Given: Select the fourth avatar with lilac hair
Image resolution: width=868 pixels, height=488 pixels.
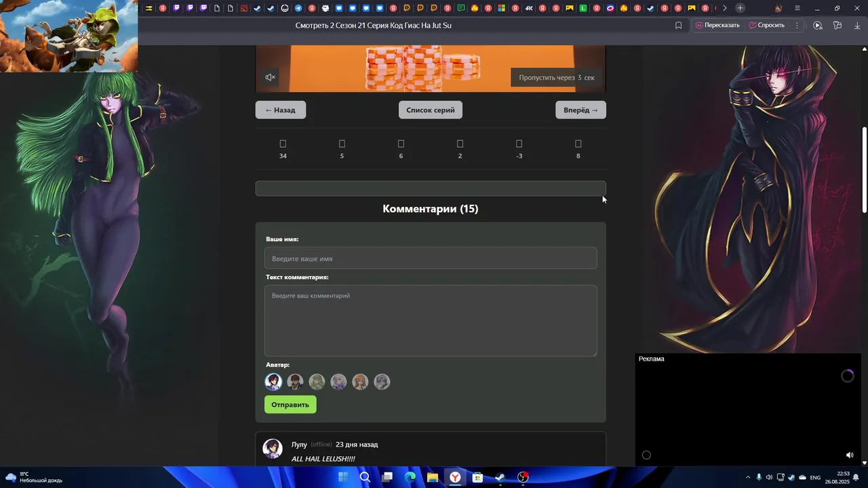Looking at the screenshot, I should coord(338,382).
